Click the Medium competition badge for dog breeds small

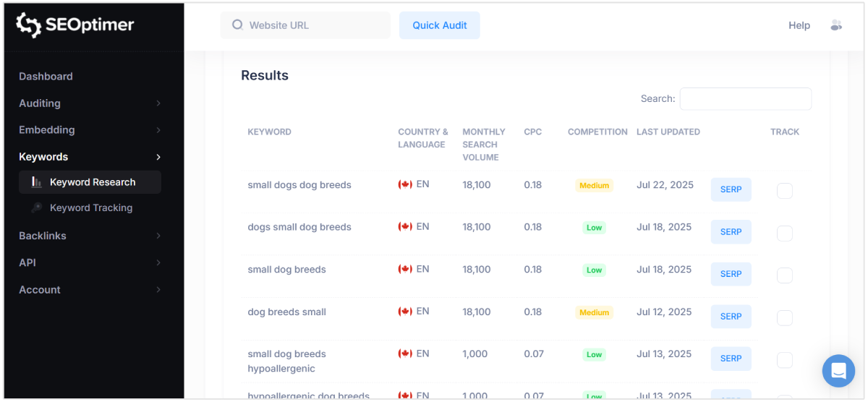tap(594, 312)
